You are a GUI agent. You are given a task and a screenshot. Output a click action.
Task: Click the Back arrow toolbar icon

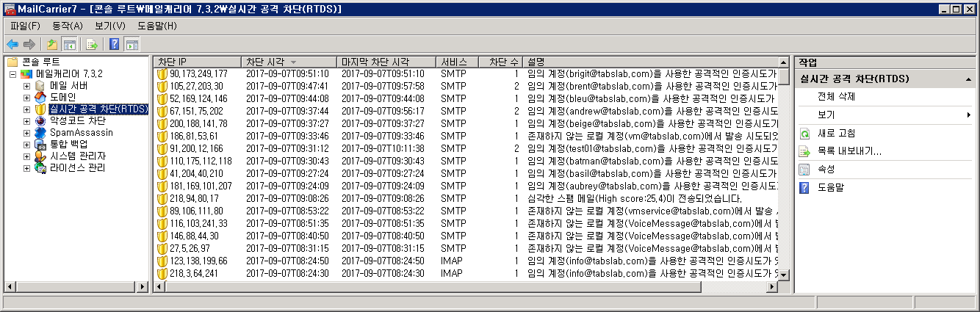click(x=12, y=44)
